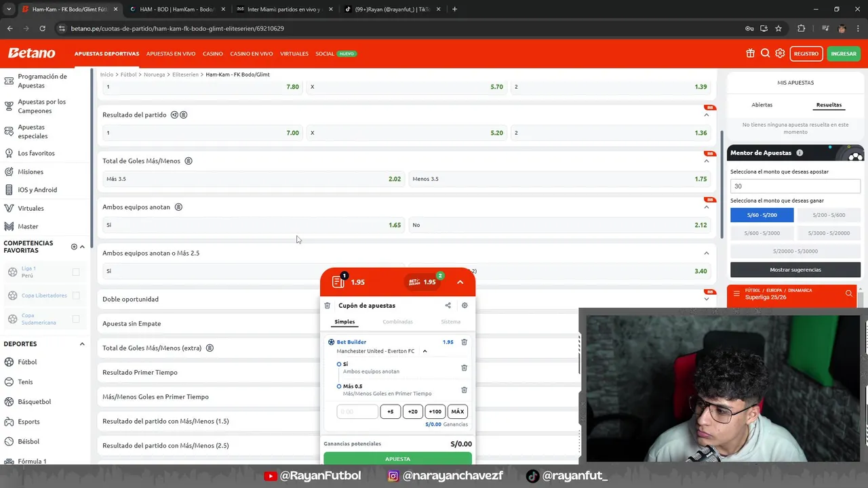The height and width of the screenshot is (488, 868).
Task: Open Fútbol sport in sidebar
Action: coord(27,362)
